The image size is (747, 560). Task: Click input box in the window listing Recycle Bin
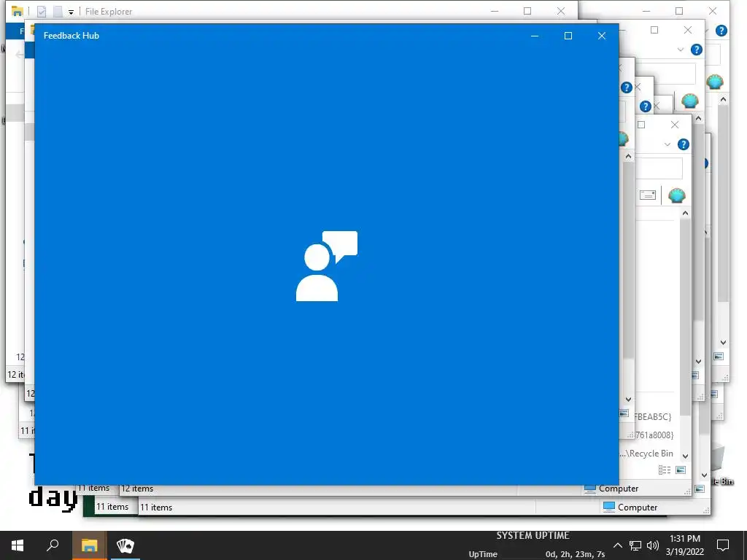(659, 168)
